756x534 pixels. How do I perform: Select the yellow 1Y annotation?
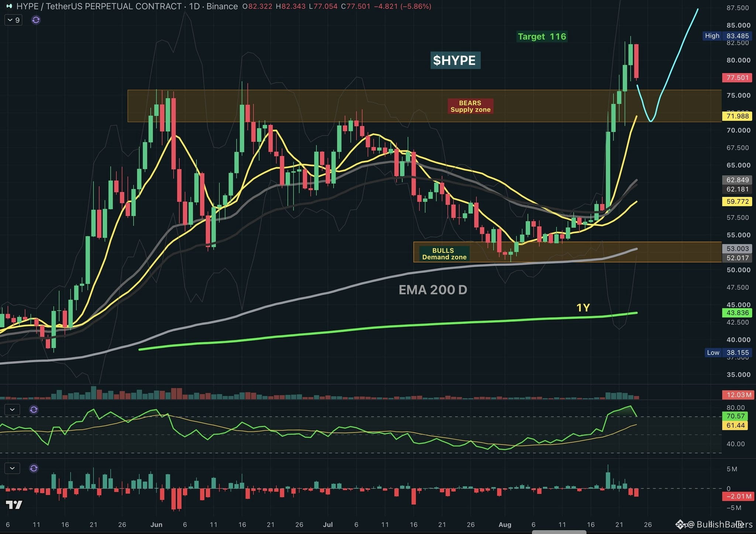583,308
